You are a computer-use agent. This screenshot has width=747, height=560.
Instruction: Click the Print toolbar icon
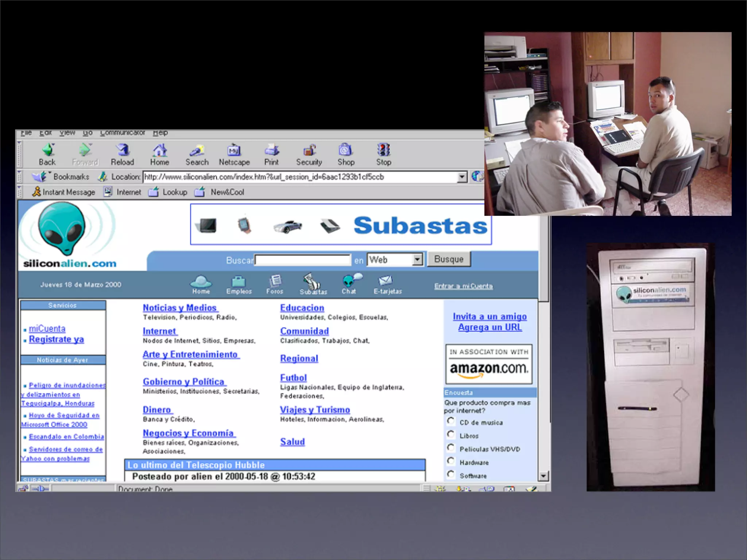[x=271, y=150]
